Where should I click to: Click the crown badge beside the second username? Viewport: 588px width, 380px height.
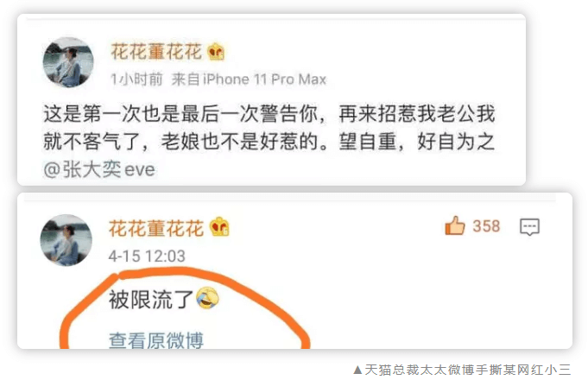point(219,227)
